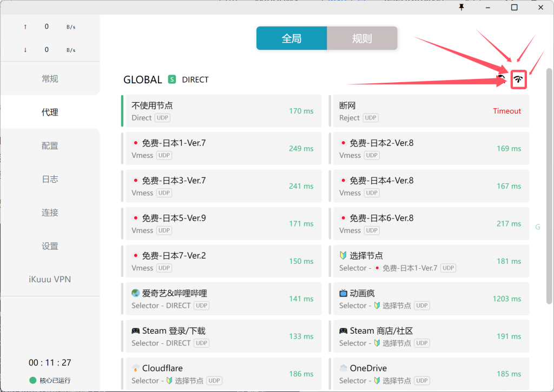Image resolution: width=554 pixels, height=392 pixels.
Task: Run the latency speed test icon
Action: point(519,79)
